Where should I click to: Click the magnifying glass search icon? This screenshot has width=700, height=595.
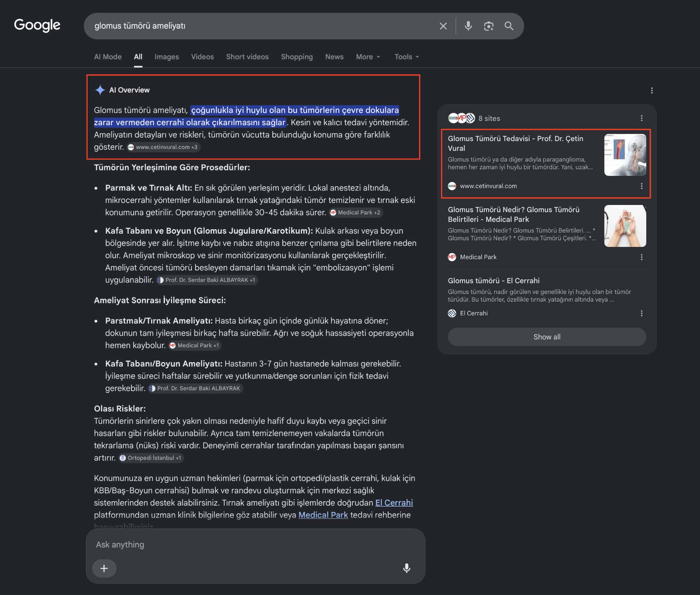coord(509,26)
